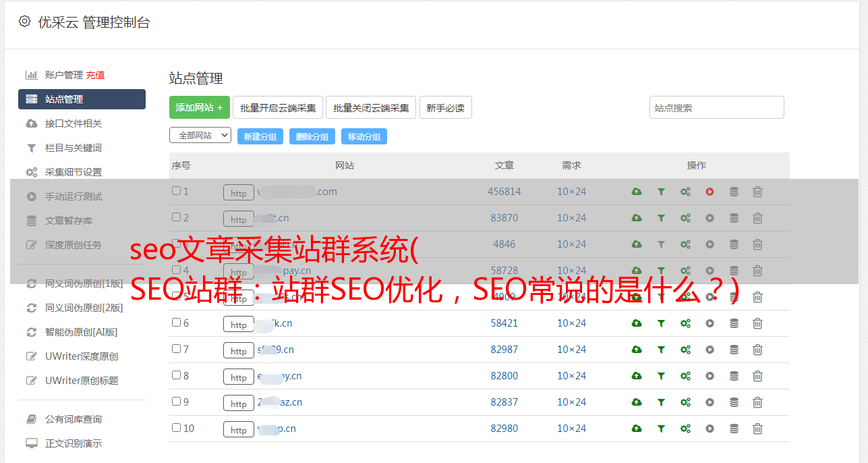Check the box for row 8
This screenshot has width=868, height=463.
[176, 375]
